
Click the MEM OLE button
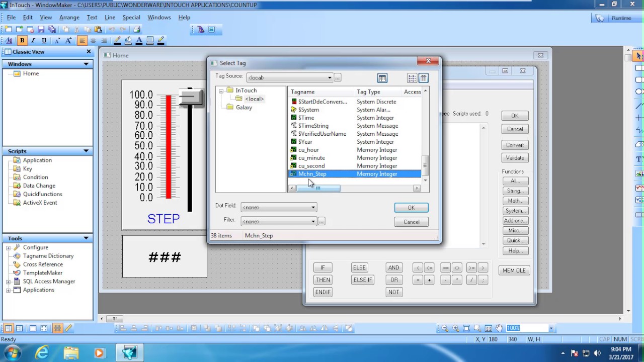click(x=514, y=270)
